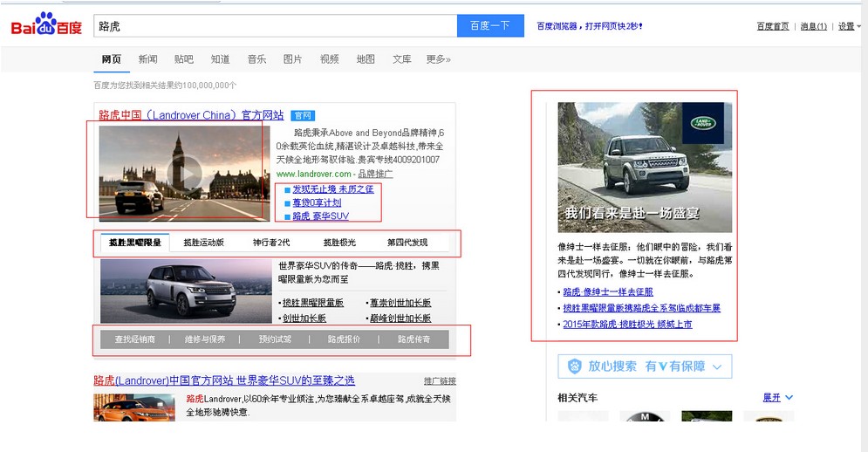This screenshot has width=868, height=452.
Task: Click the 官网 badge icon
Action: [x=303, y=115]
